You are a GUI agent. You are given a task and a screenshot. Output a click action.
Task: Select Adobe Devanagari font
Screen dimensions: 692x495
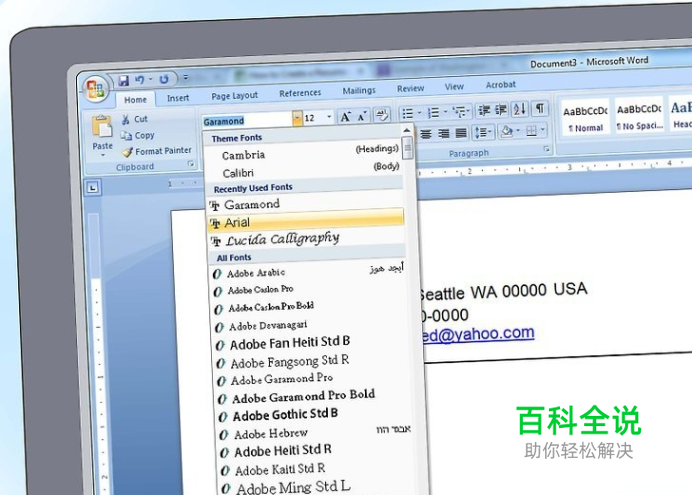(x=310, y=326)
